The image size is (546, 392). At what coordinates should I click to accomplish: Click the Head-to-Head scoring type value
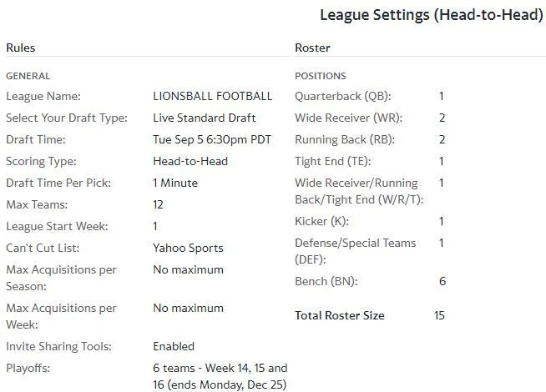[x=190, y=161]
